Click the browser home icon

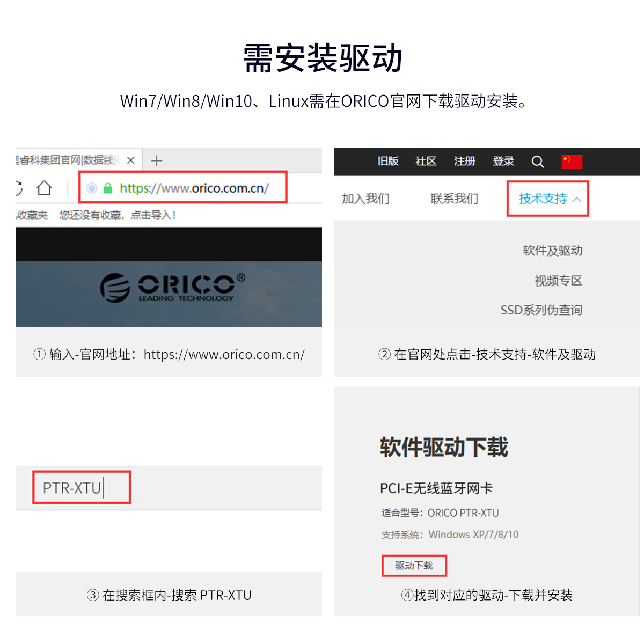coord(44,188)
